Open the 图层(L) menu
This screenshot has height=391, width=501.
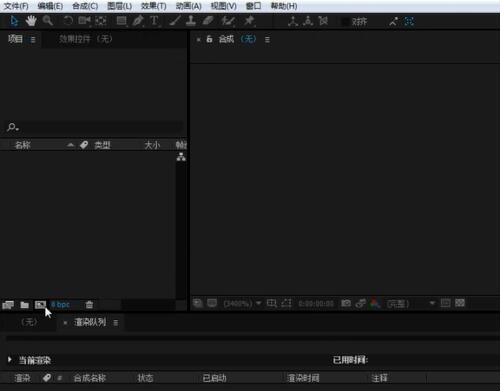point(120,6)
